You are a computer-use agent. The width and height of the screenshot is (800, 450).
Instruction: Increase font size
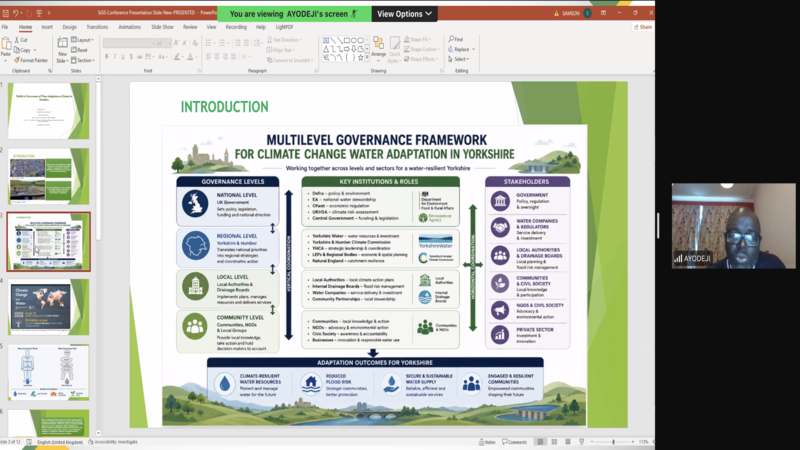(176, 43)
